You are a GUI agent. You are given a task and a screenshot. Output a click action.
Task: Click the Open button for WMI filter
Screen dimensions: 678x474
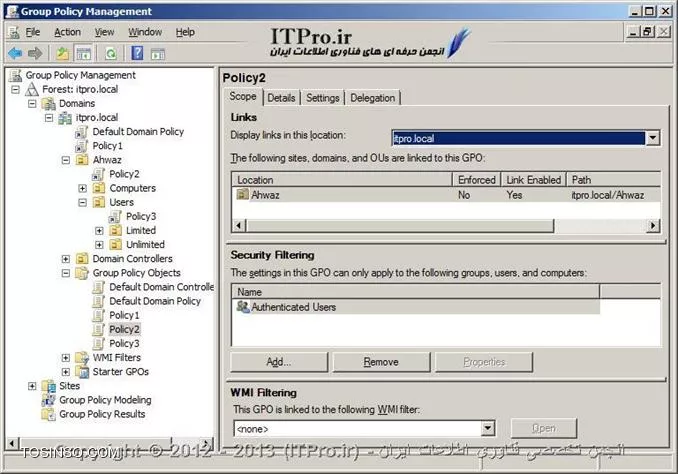(x=544, y=428)
